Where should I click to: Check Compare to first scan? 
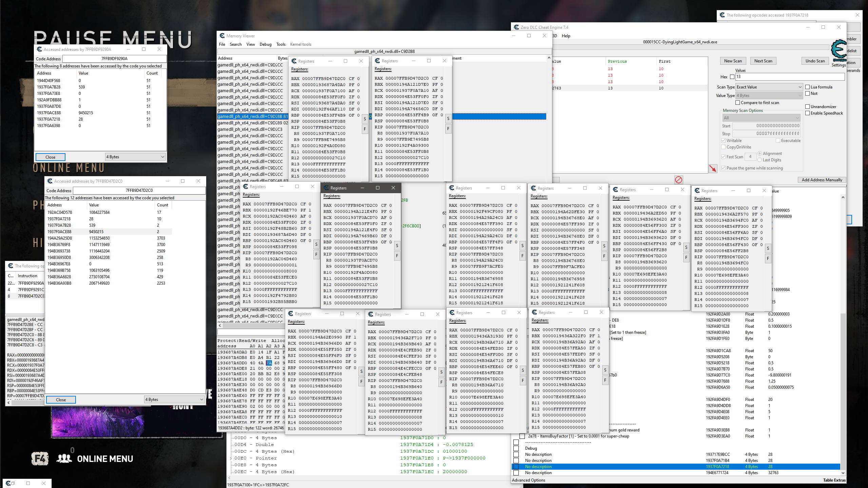click(737, 103)
